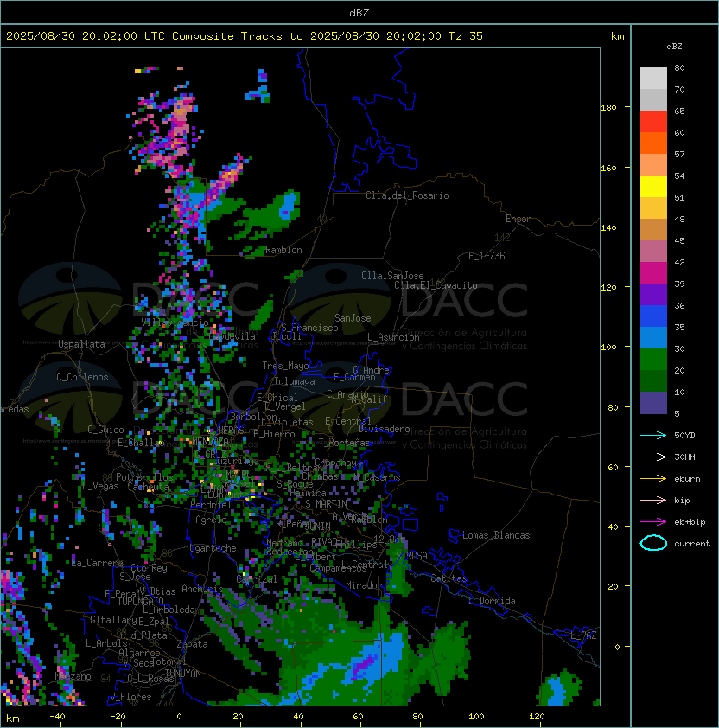Screen dimensions: 719x728
Task: Click the -40 km horizontal axis label
Action: (x=58, y=717)
